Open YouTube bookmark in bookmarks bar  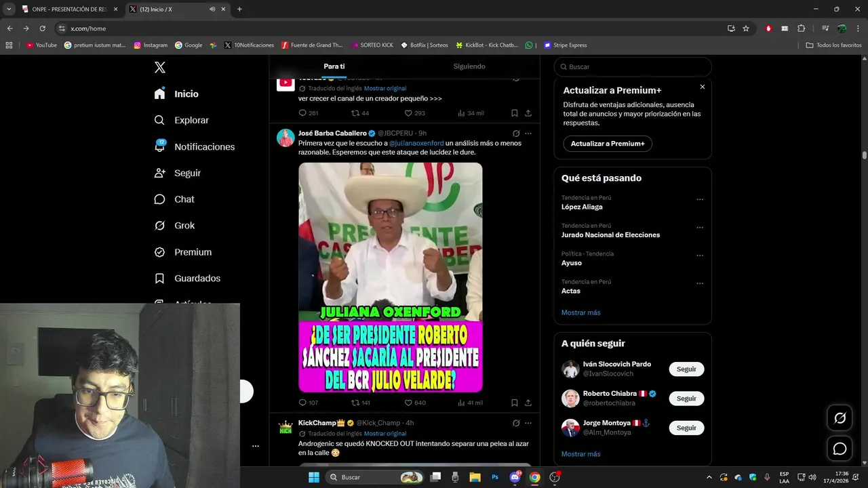(x=41, y=45)
